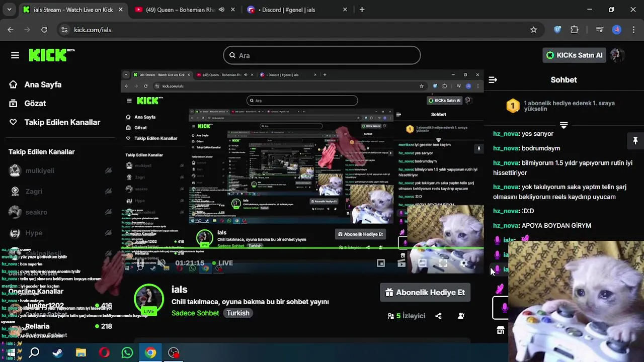Click the Windows search taskbar icon

[34, 352]
